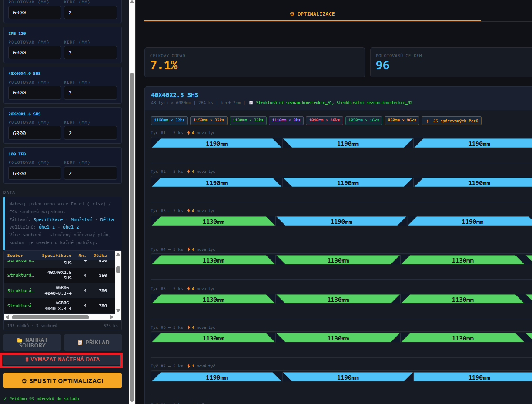This screenshot has height=404, width=532.
Task: Open the Optimalizace tab
Action: 312,14
